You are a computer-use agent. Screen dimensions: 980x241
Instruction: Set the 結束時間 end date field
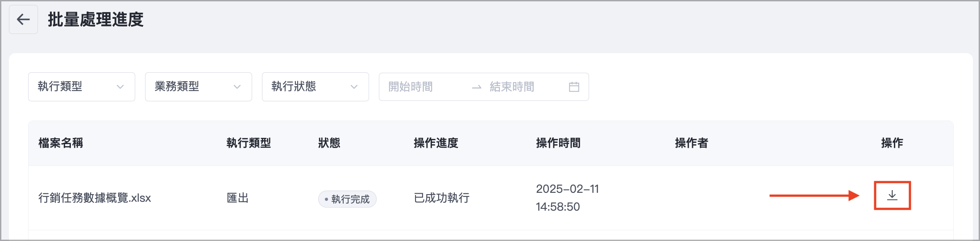(512, 87)
